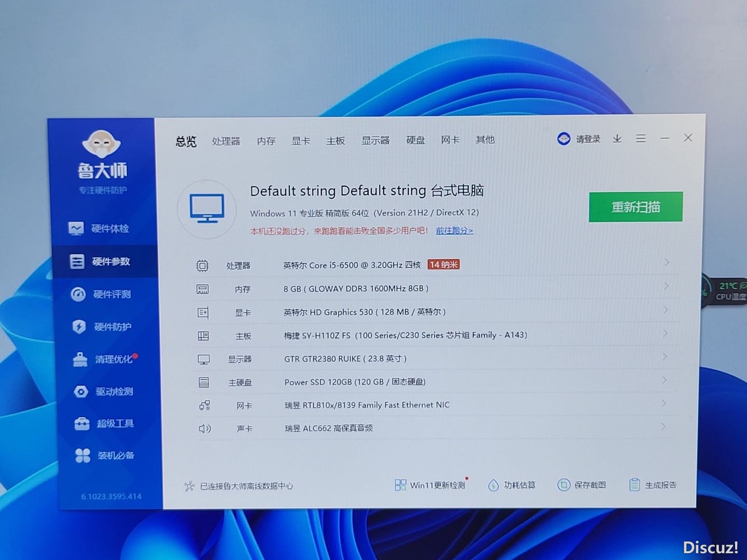Click GTR GTR2380 RUIKE display text

(x=345, y=359)
